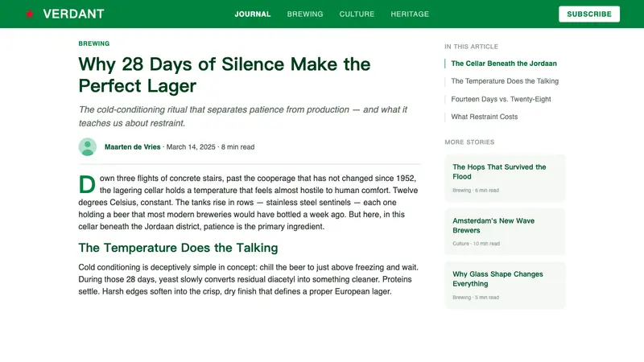Click the large drop cap D
The image size is (644, 362).
point(87,184)
